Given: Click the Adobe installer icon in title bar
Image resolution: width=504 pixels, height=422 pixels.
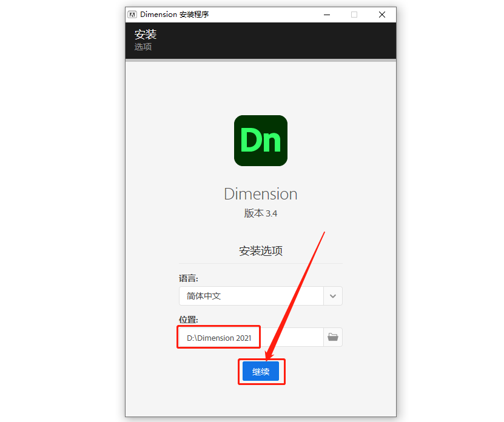Looking at the screenshot, I should click(132, 14).
